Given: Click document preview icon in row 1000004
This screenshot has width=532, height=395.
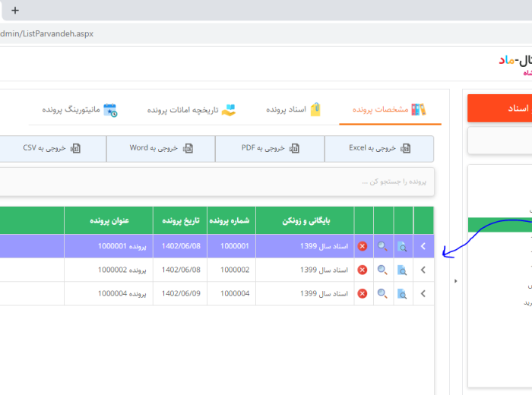Looking at the screenshot, I should 403,293.
